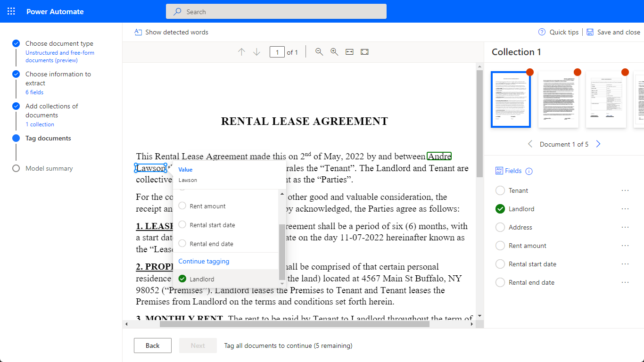The width and height of the screenshot is (644, 362).
Task: Click Show detected words
Action: 171,32
